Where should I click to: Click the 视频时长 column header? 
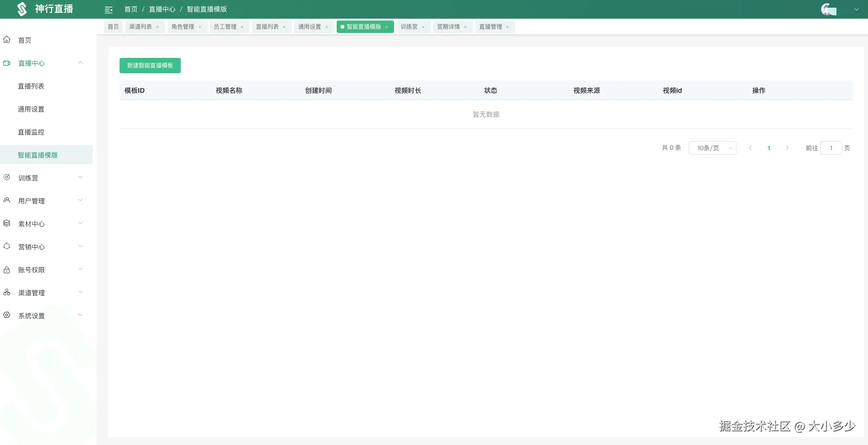(408, 90)
